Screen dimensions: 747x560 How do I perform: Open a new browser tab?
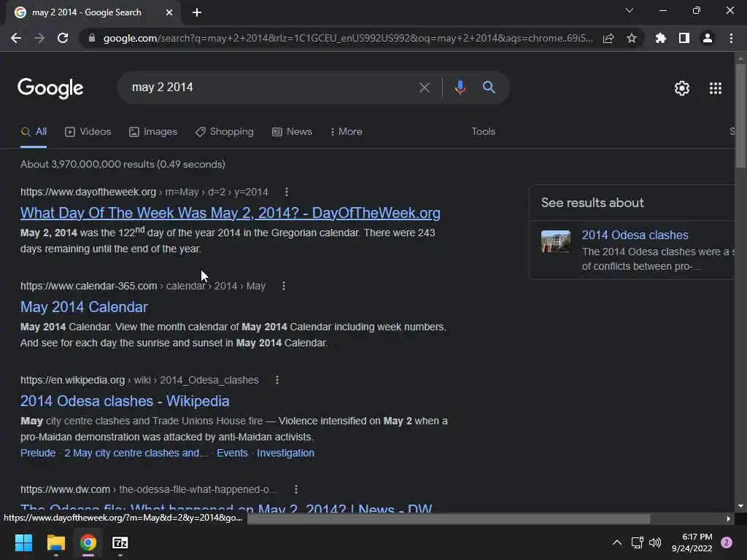pyautogui.click(x=197, y=12)
